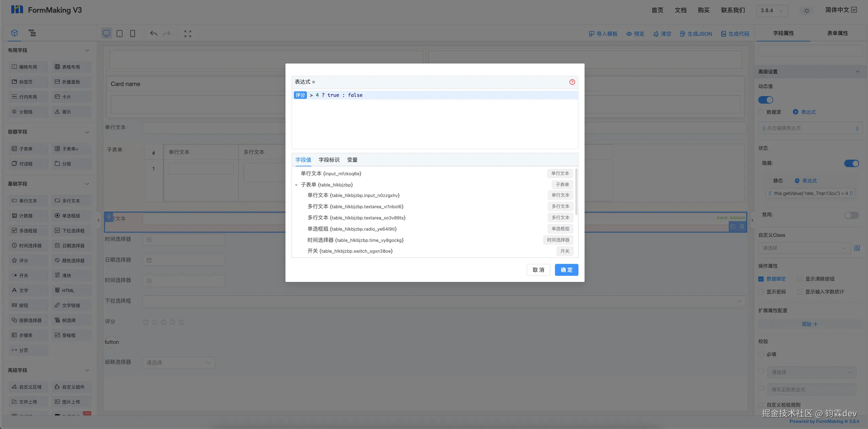Click the undo arrow in toolbar
Image resolution: width=868 pixels, height=429 pixels.
click(154, 34)
